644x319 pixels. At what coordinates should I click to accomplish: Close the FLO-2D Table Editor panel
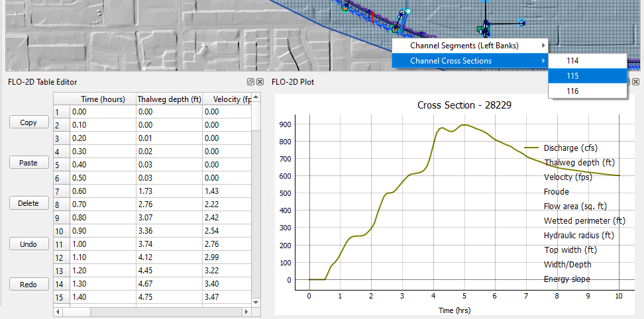(260, 82)
